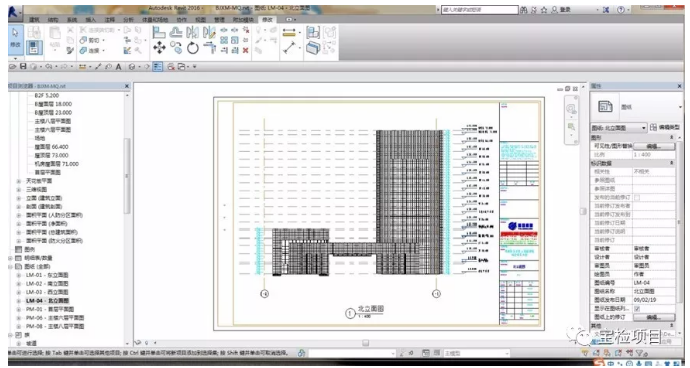The height and width of the screenshot is (368, 690).
Task: Click the Create Similar box icon
Action: click(x=313, y=48)
